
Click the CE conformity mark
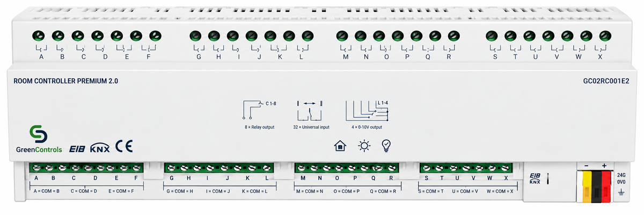click(x=125, y=147)
